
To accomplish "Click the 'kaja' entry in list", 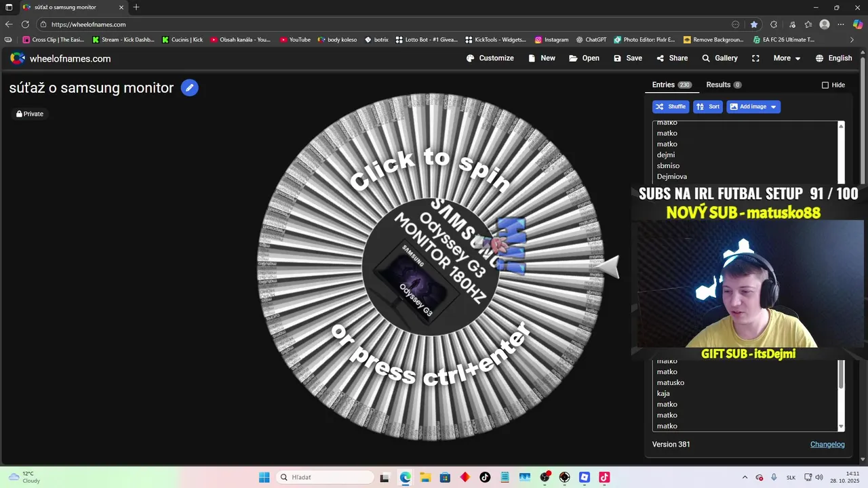I will [663, 393].
